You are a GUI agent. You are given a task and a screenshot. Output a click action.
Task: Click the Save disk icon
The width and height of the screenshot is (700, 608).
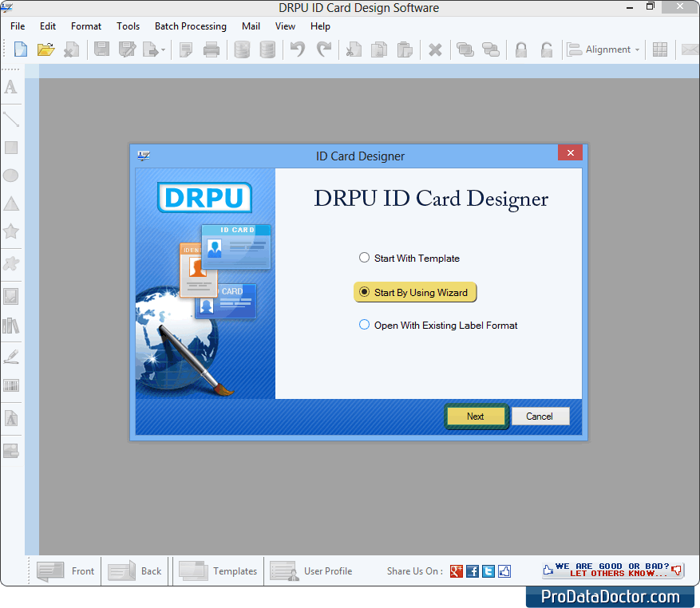pyautogui.click(x=102, y=49)
